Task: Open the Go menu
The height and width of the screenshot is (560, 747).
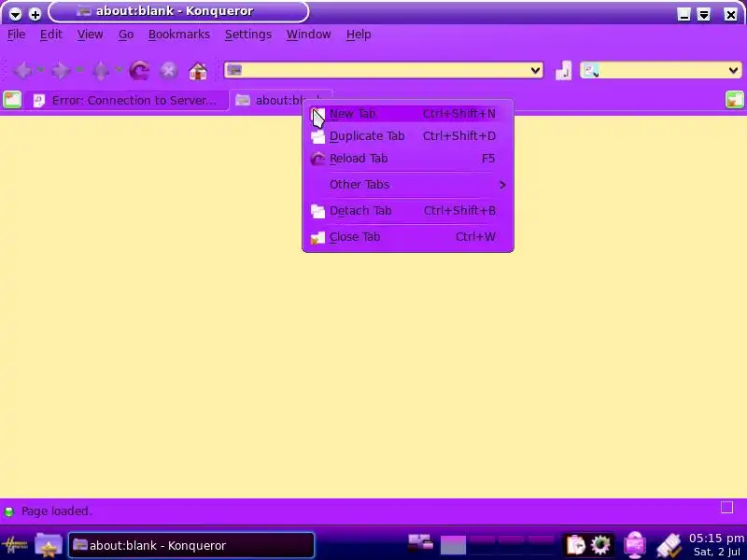Action: (126, 35)
